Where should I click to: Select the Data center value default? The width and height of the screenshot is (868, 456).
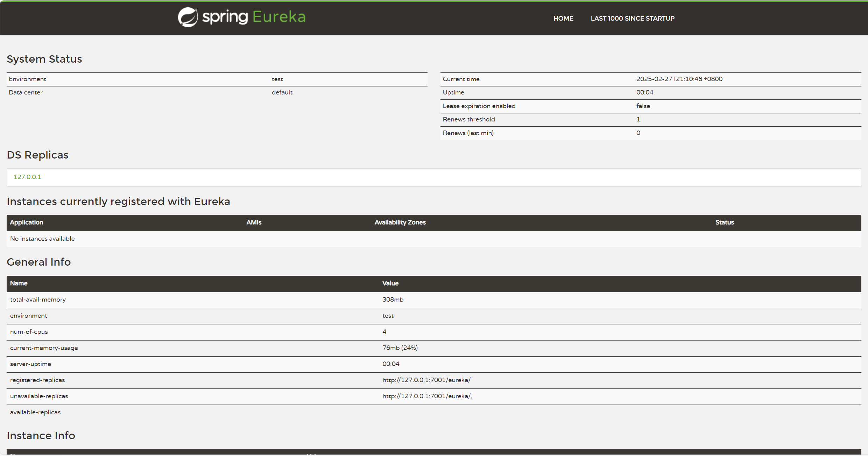[x=282, y=92]
